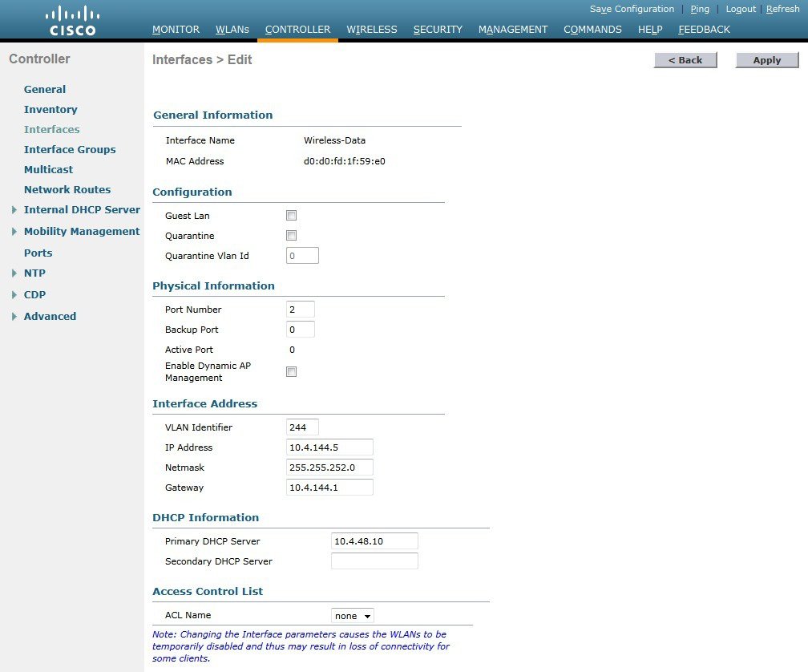This screenshot has width=808, height=672.
Task: Open the MONITOR tab
Action: [176, 29]
